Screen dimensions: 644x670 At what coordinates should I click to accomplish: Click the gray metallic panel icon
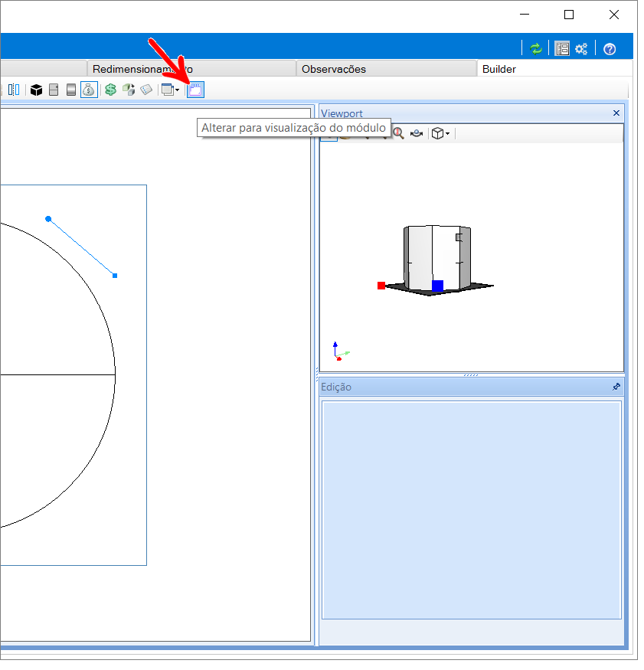coord(72,90)
